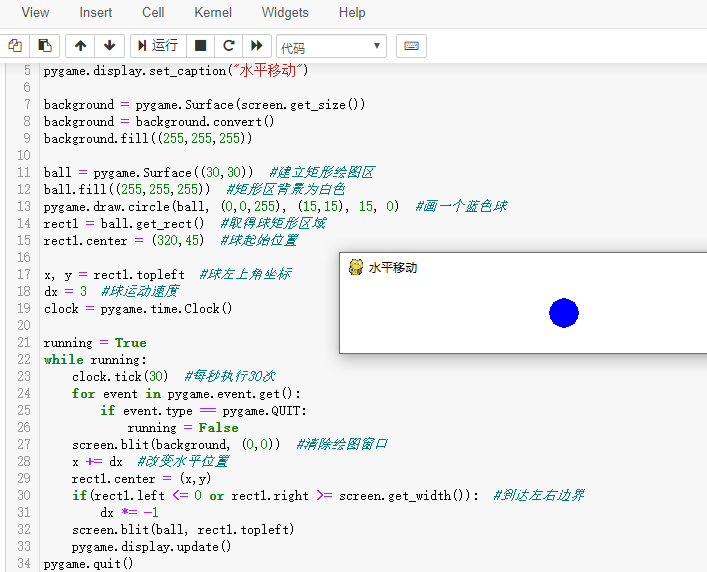Screen dimensions: 707x572
Task: Click the paste cells icon
Action: pos(45,46)
